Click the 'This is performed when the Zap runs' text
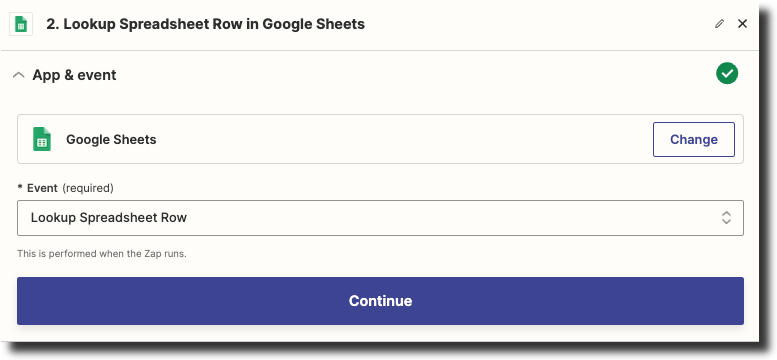 [x=102, y=254]
